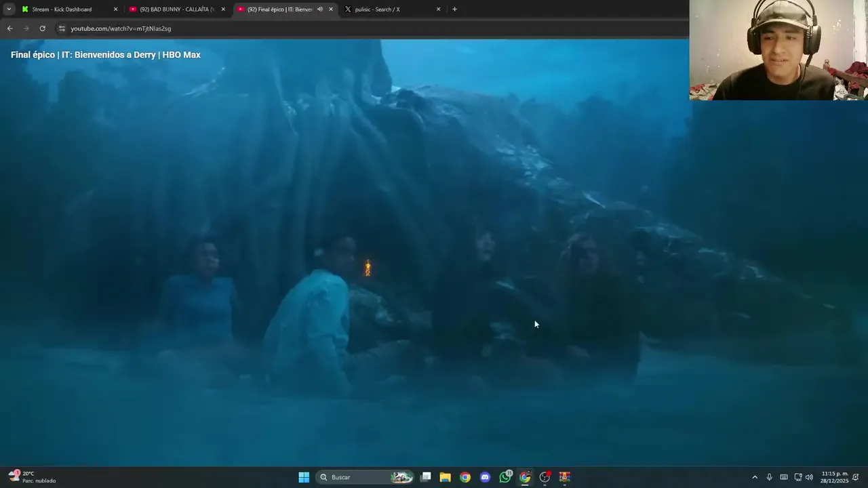Screen dimensions: 868x488
Task: Click the Buscar taskbar search box
Action: coord(366,477)
